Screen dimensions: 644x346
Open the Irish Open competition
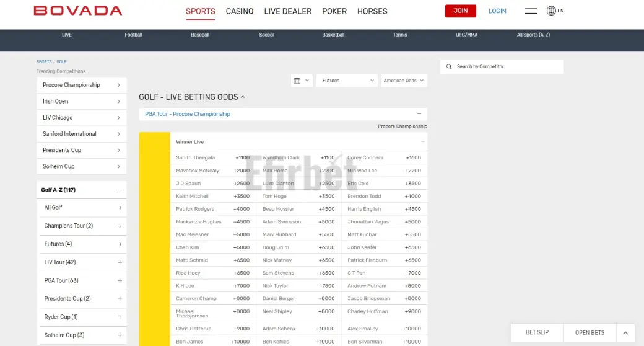point(81,101)
